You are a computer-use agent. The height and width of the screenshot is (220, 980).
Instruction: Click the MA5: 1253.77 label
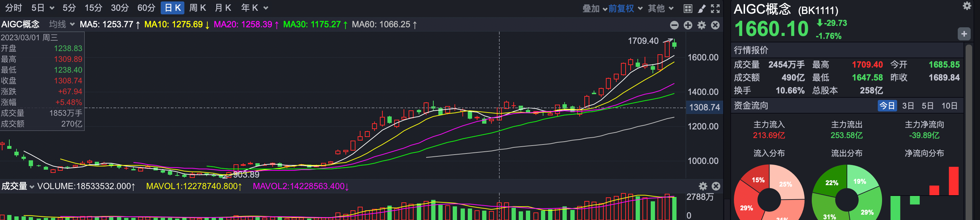[110, 24]
